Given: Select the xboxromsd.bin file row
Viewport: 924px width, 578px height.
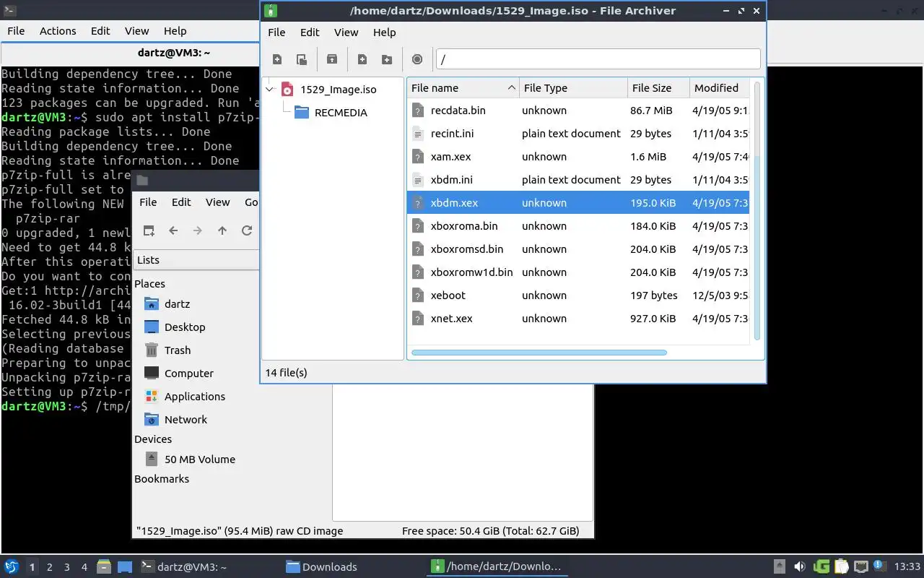Looking at the screenshot, I should point(579,249).
